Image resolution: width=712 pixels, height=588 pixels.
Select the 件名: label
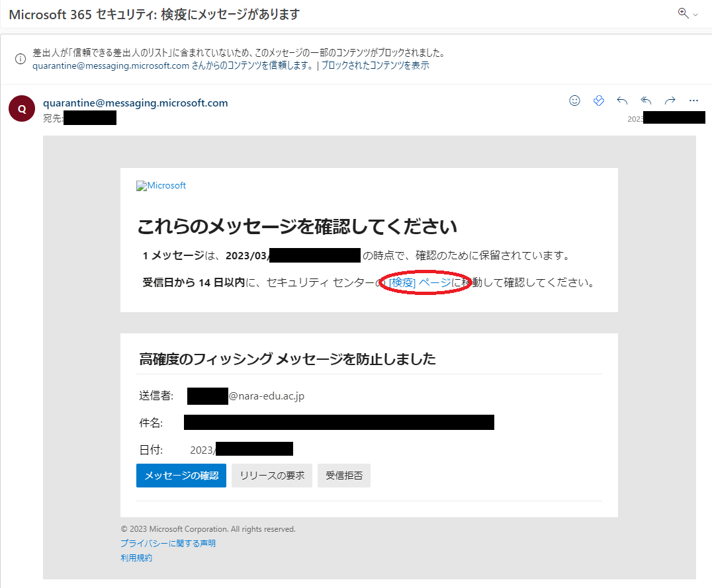(x=151, y=423)
